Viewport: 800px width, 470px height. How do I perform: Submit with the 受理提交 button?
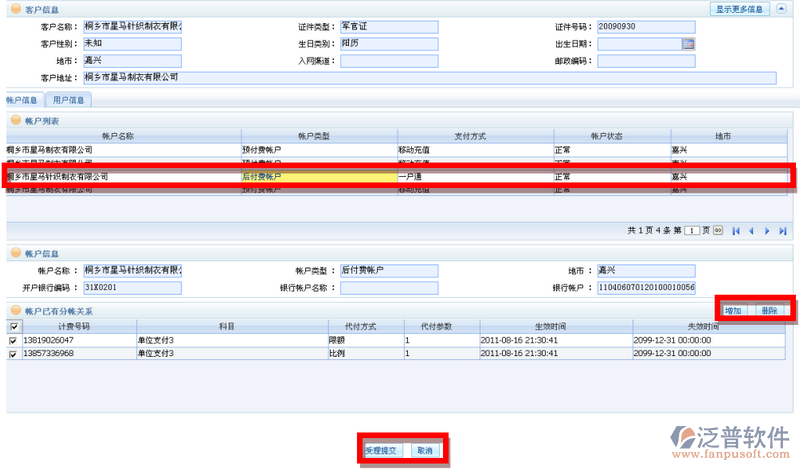[x=381, y=451]
